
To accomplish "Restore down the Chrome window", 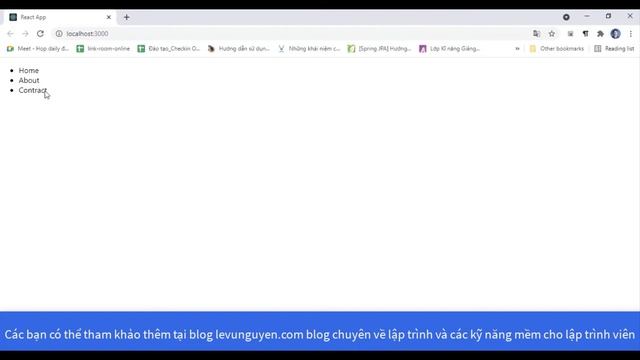I will (608, 16).
